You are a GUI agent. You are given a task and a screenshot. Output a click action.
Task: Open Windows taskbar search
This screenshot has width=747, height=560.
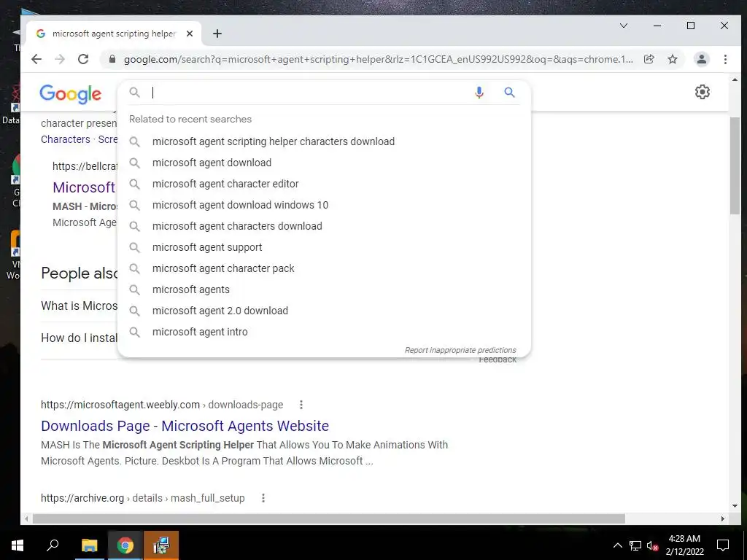point(53,545)
